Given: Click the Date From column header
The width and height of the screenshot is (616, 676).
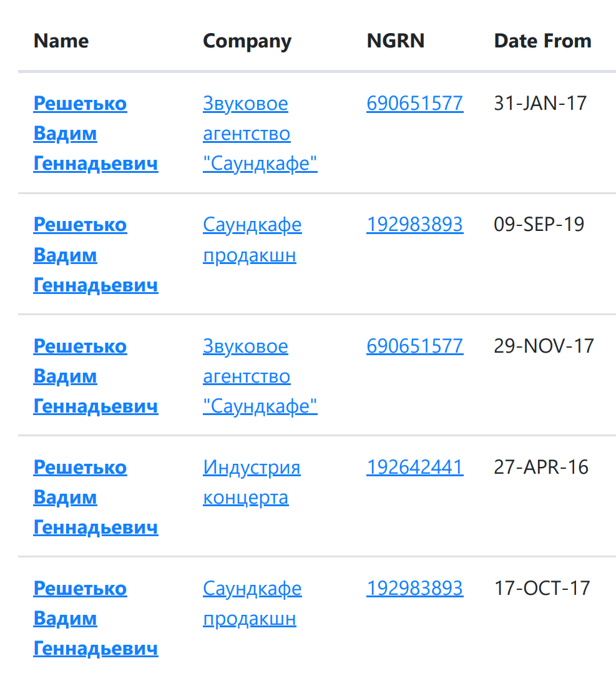Looking at the screenshot, I should pyautogui.click(x=542, y=41).
